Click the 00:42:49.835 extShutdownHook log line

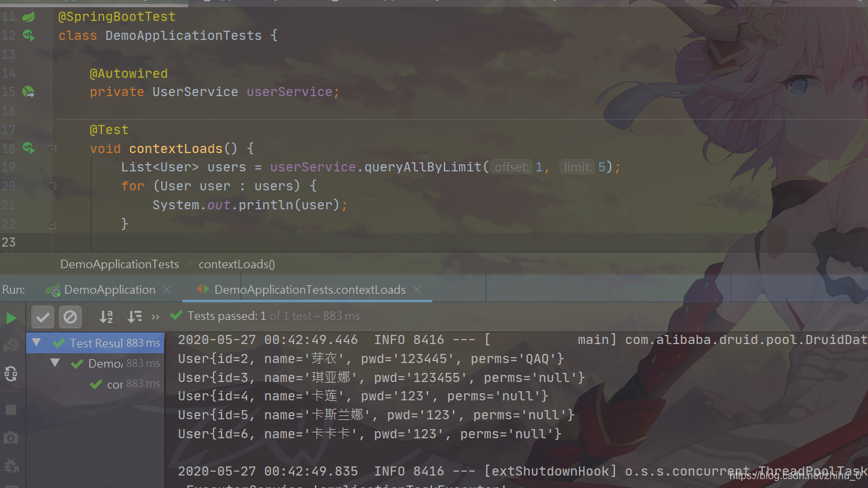(522, 471)
